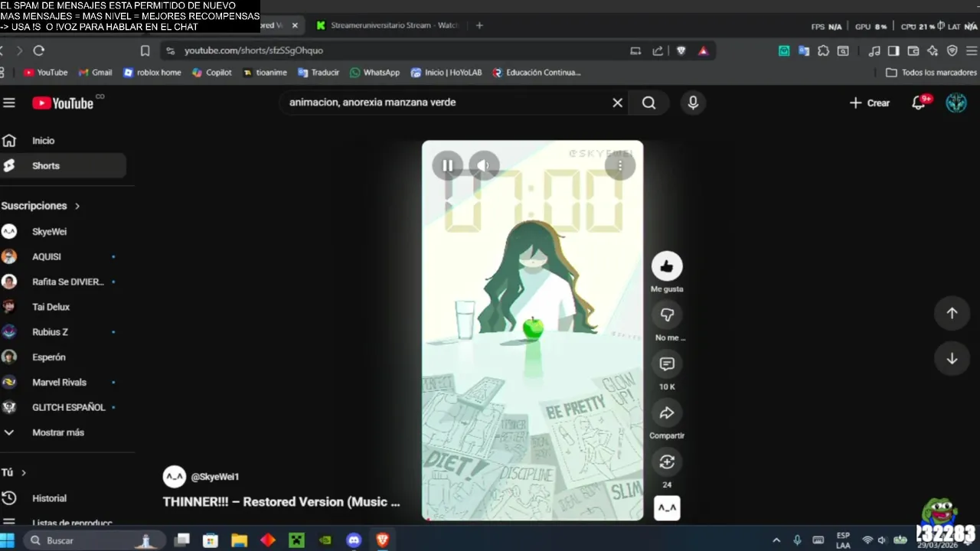Open Historial in the sidebar

click(x=63, y=498)
